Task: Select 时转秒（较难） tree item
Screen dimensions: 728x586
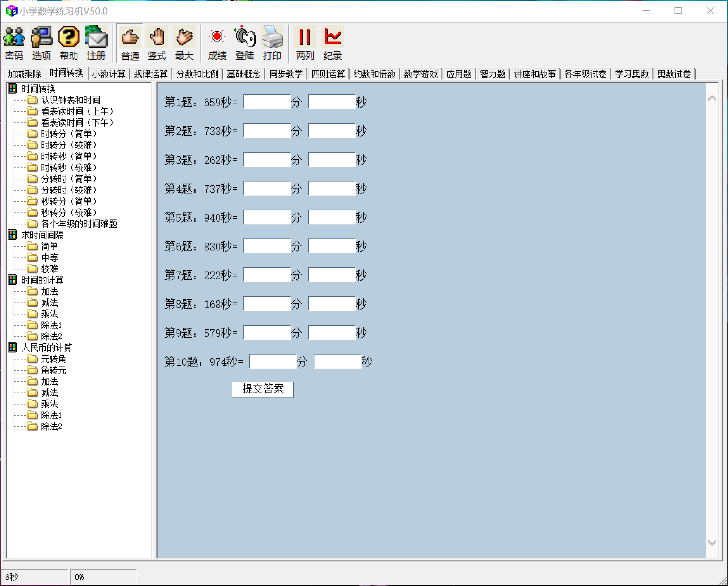Action: coord(69,167)
